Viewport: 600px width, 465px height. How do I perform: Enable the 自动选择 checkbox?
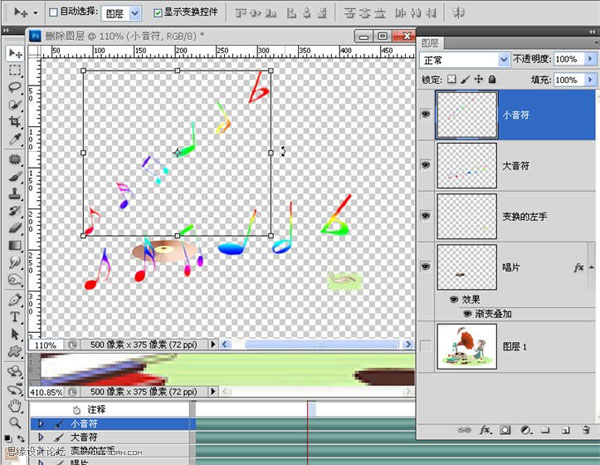(53, 14)
